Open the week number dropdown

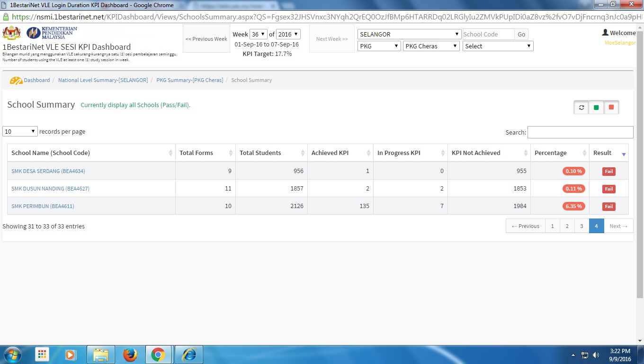tap(259, 34)
